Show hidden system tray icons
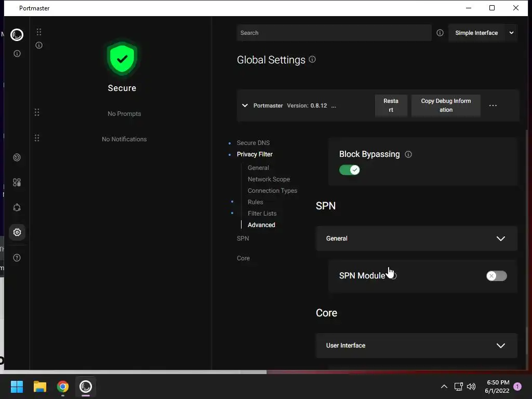 point(444,387)
